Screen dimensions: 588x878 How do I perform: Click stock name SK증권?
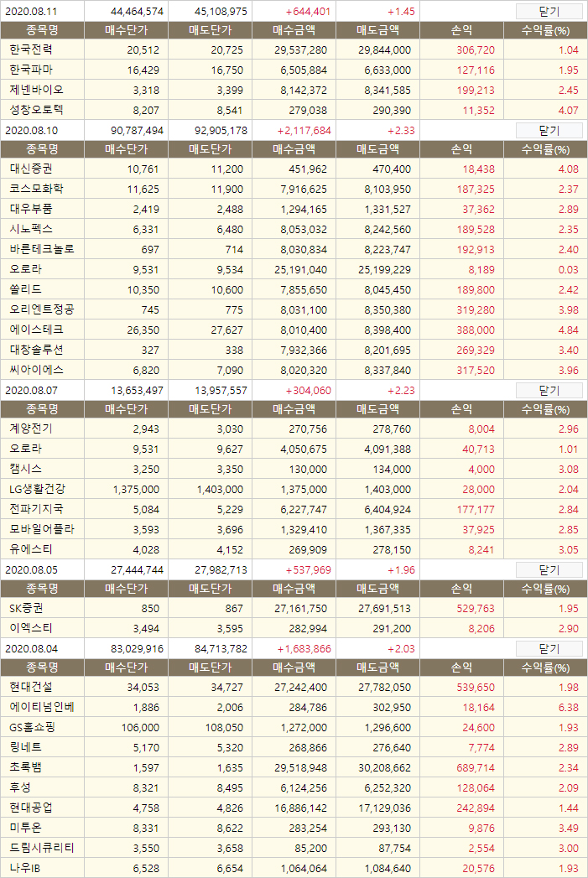tap(26, 609)
